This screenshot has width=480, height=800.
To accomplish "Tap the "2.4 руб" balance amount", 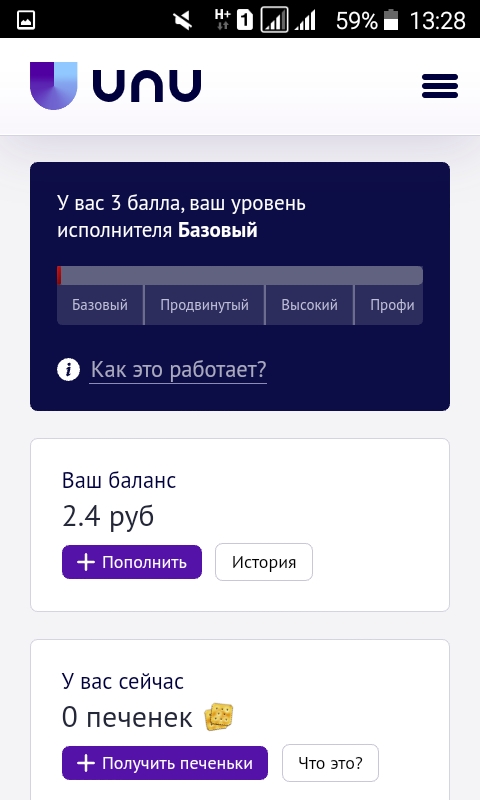I will [108, 516].
